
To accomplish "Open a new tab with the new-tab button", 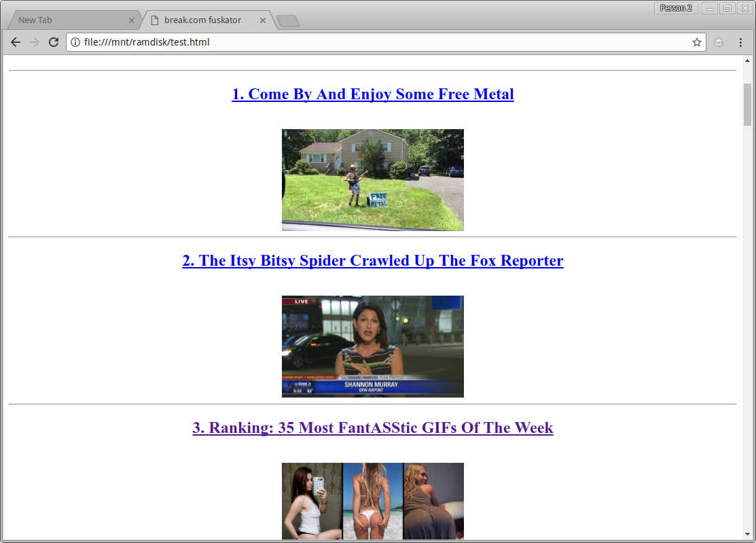I will click(288, 21).
